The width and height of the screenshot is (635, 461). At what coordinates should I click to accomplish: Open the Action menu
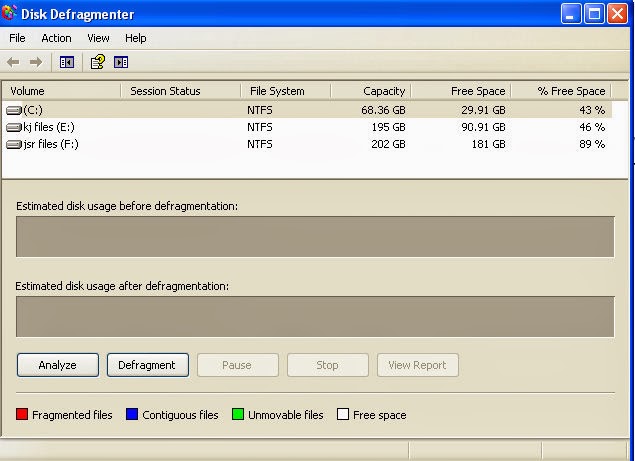pos(56,38)
